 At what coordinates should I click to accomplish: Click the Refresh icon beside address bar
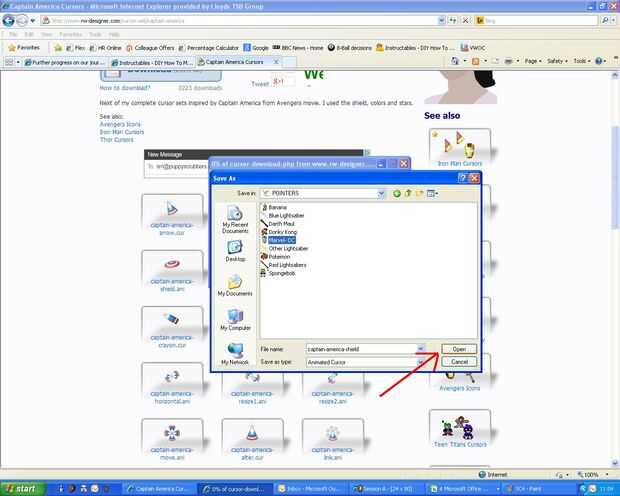coord(453,20)
